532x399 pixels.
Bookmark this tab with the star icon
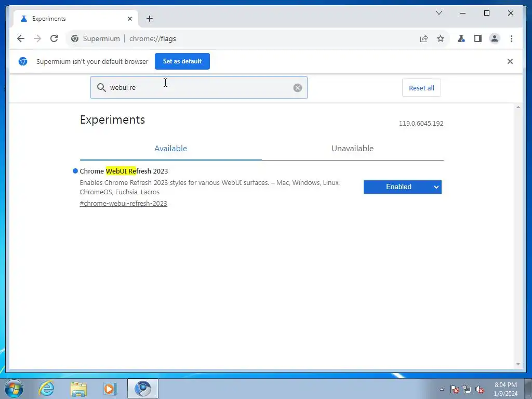(x=441, y=38)
